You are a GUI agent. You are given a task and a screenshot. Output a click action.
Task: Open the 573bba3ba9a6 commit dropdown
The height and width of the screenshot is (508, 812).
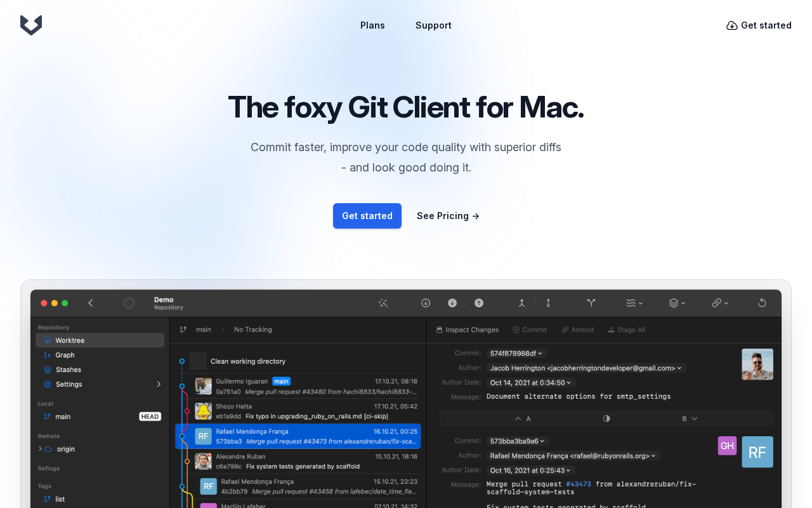[x=518, y=441]
